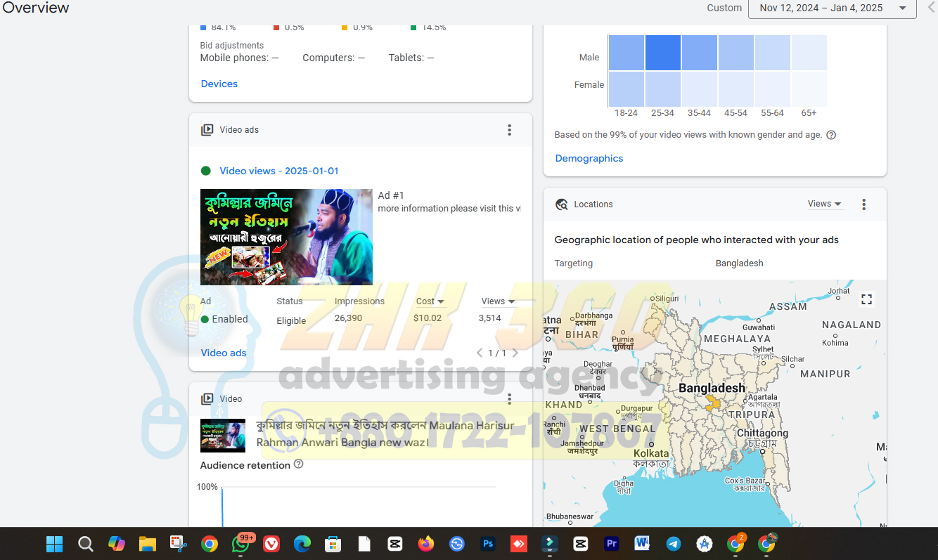Click the Tablets bid adjustment text
This screenshot has width=938, height=560.
pos(411,58)
